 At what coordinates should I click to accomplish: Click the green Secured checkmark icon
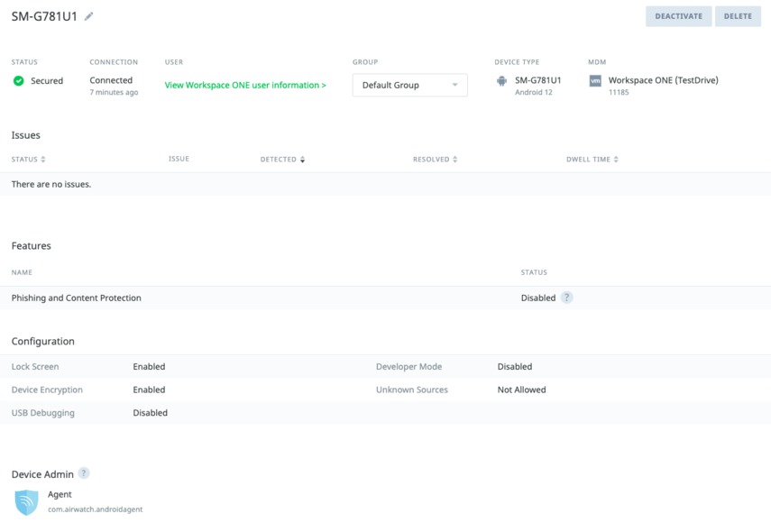pos(18,81)
